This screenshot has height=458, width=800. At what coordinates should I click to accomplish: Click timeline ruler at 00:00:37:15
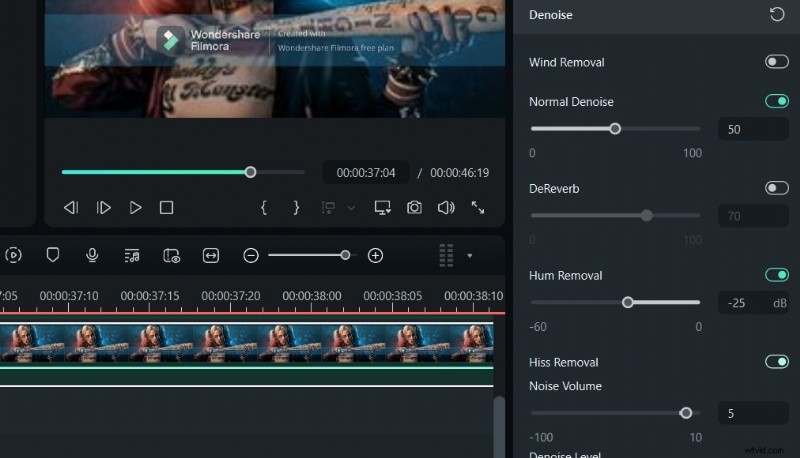[x=150, y=296]
